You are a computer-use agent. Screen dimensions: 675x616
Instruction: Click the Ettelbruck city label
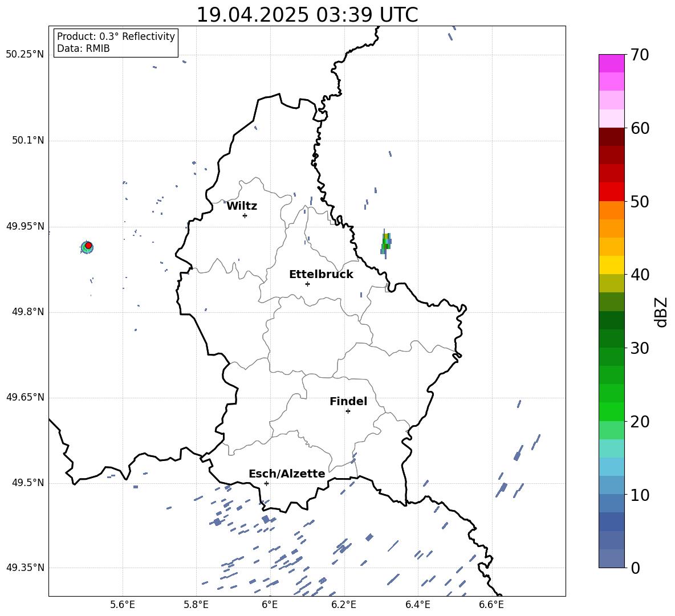(x=321, y=275)
